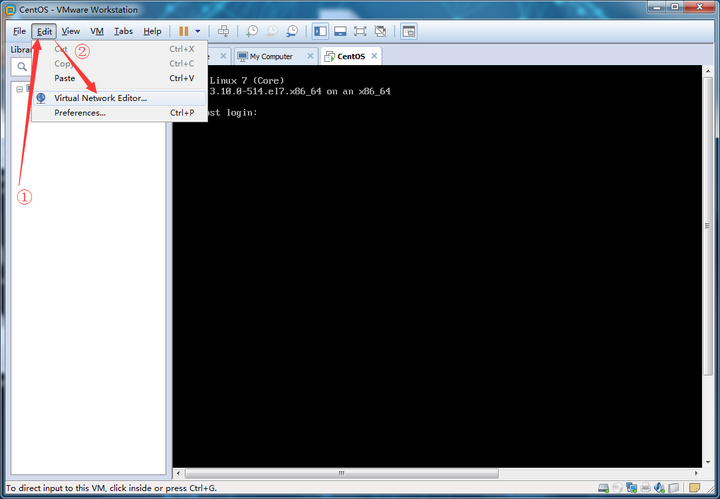
Task: Open the Tabs menu
Action: (x=124, y=31)
